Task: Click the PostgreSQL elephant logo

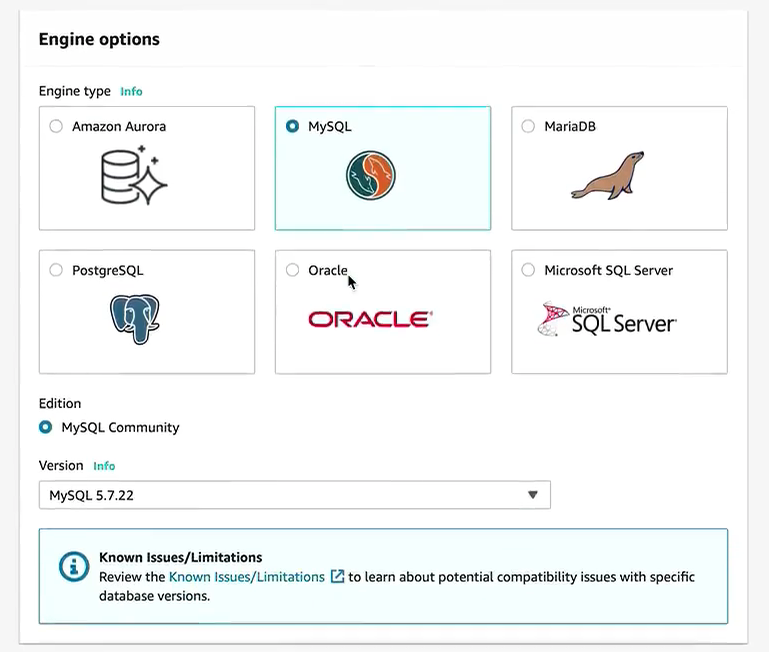Action: pyautogui.click(x=135, y=320)
